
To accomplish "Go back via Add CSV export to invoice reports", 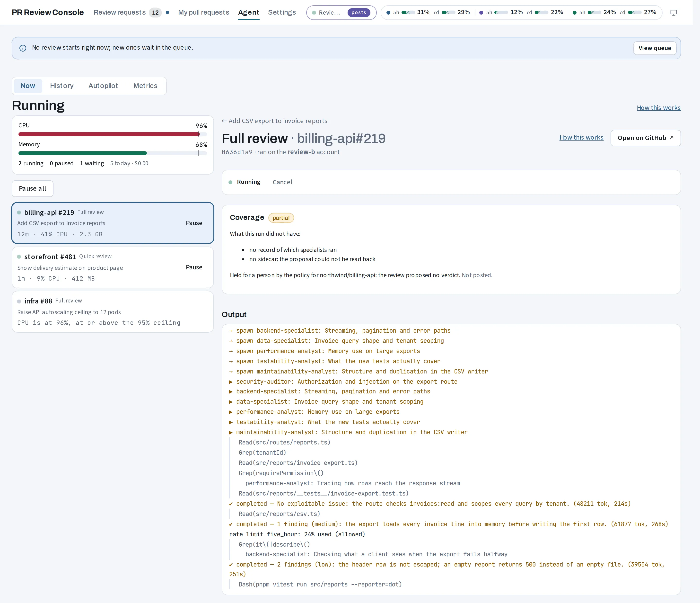I will pos(274,121).
